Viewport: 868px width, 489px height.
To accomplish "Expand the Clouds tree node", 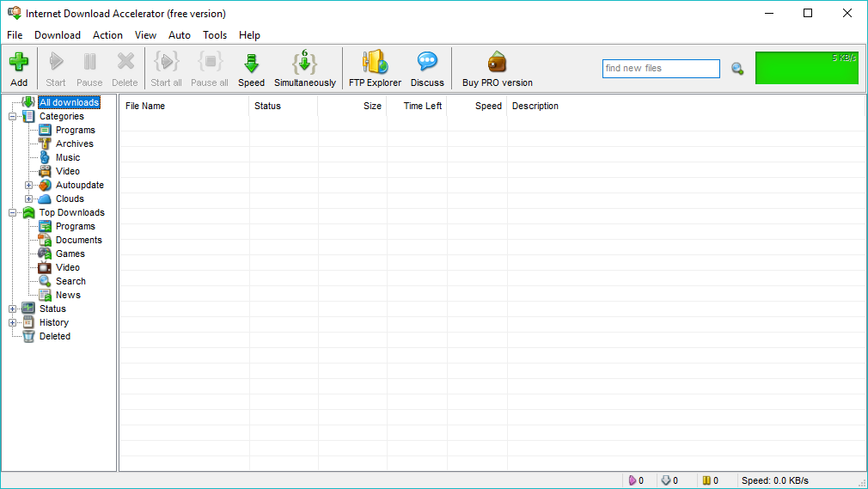I will (29, 199).
